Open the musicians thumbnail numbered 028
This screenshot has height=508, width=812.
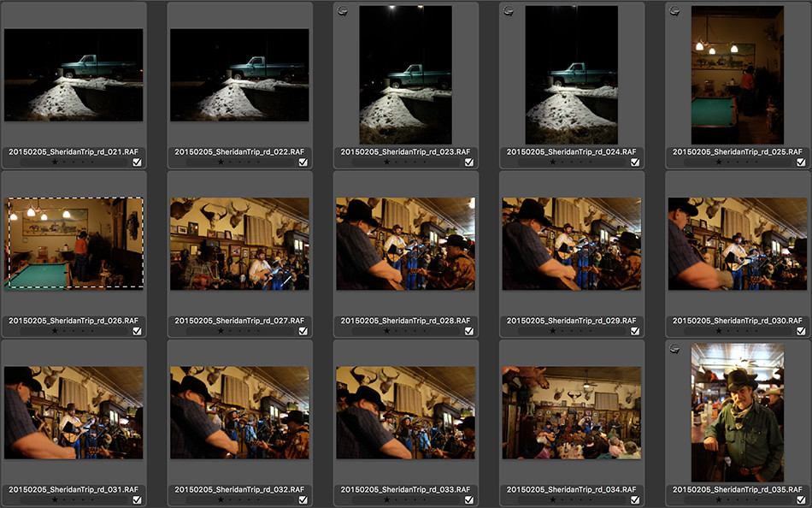[x=405, y=244]
